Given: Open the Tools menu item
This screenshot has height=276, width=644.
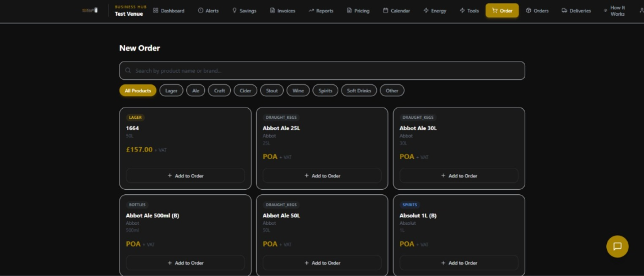Looking at the screenshot, I should coord(469,11).
